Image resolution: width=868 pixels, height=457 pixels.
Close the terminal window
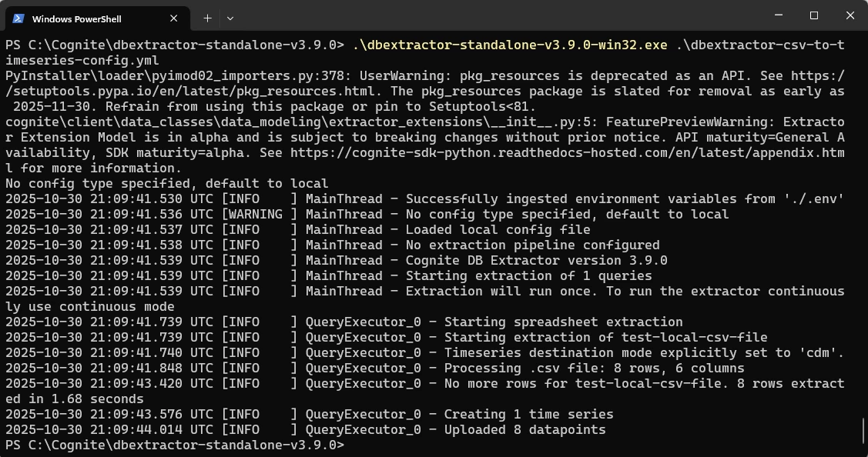tap(850, 15)
